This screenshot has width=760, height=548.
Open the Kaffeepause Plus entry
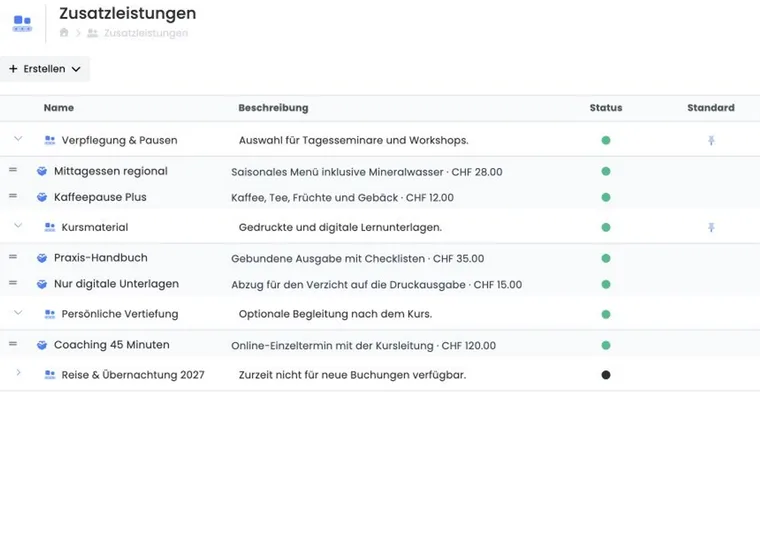click(x=100, y=197)
